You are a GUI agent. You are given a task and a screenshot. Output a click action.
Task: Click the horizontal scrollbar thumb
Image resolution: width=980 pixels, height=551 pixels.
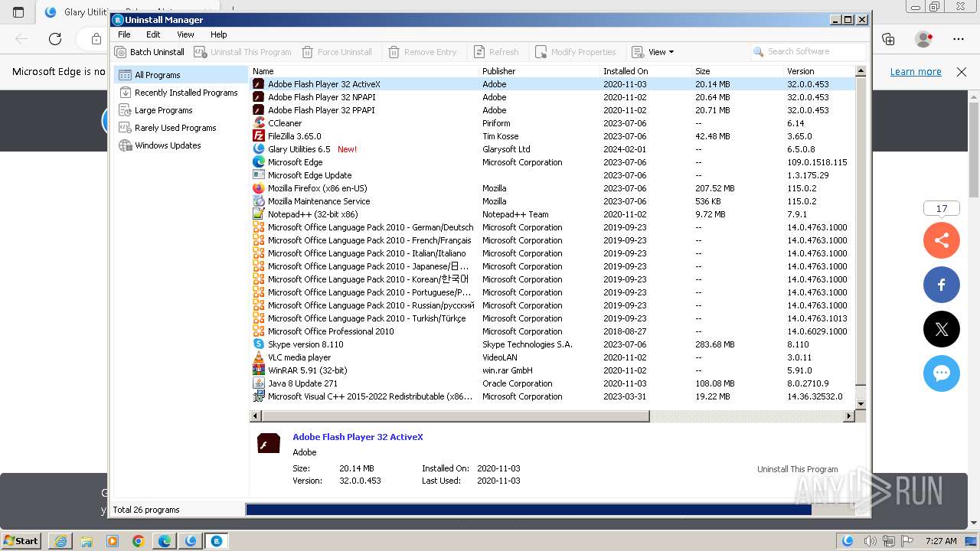456,416
